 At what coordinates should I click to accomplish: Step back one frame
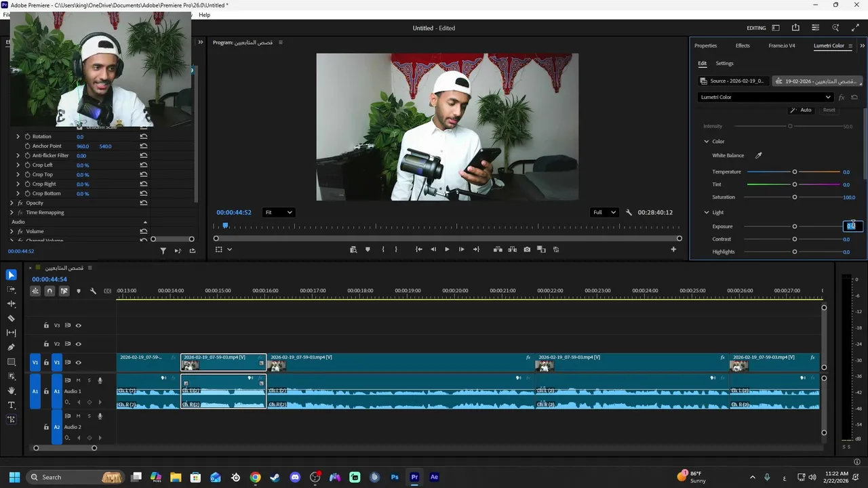coord(433,249)
